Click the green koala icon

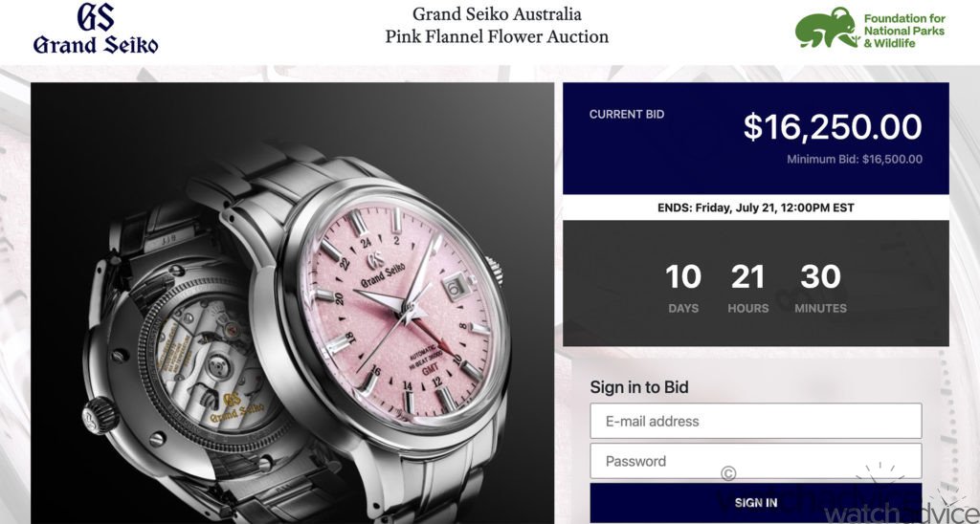(x=826, y=28)
